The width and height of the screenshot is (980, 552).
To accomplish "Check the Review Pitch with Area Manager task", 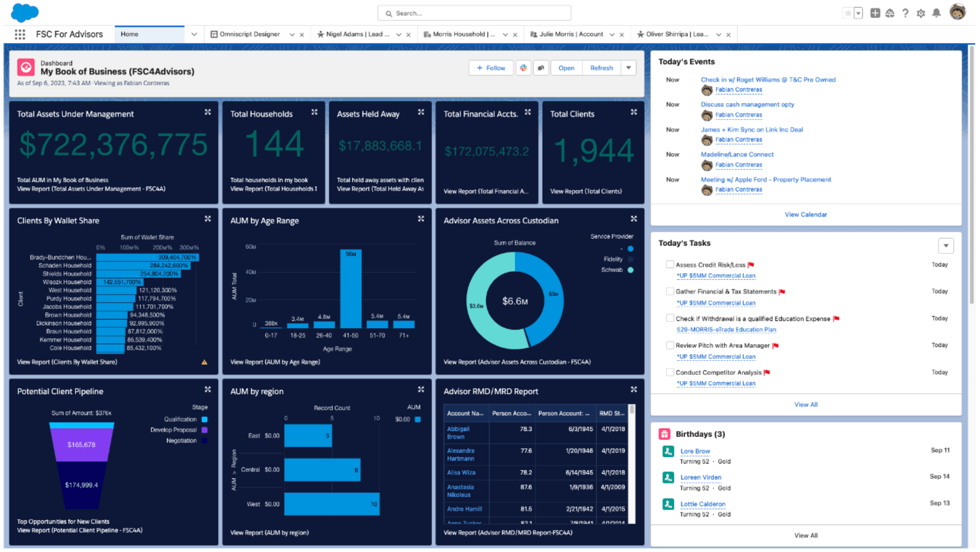I will (x=670, y=345).
